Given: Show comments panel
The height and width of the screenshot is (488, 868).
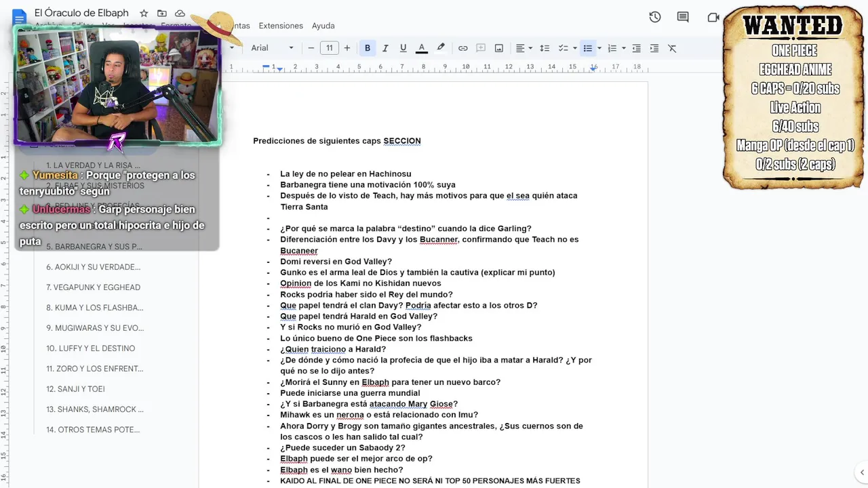Looking at the screenshot, I should point(683,18).
